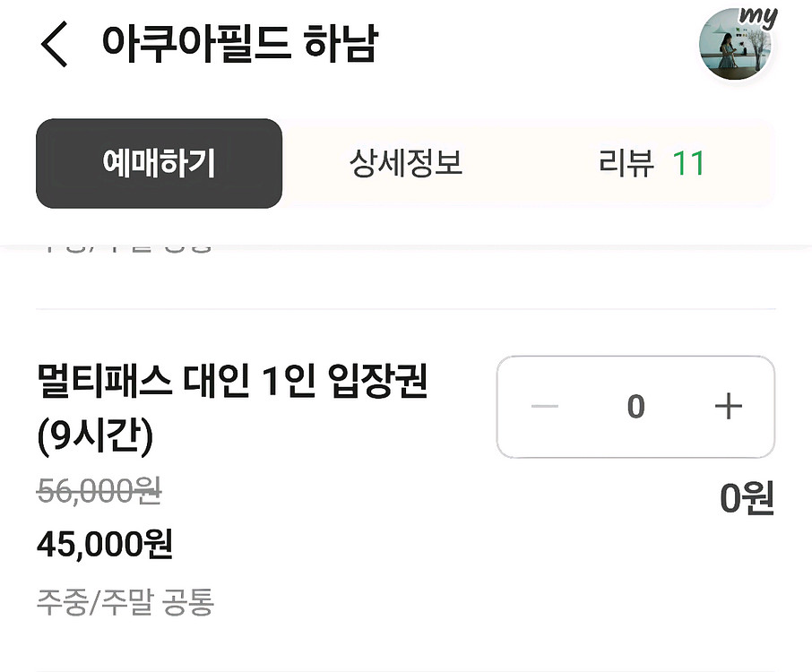Screen dimensions: 812x672
Task: Increase ticket count using the stepper plus
Action: tap(729, 407)
